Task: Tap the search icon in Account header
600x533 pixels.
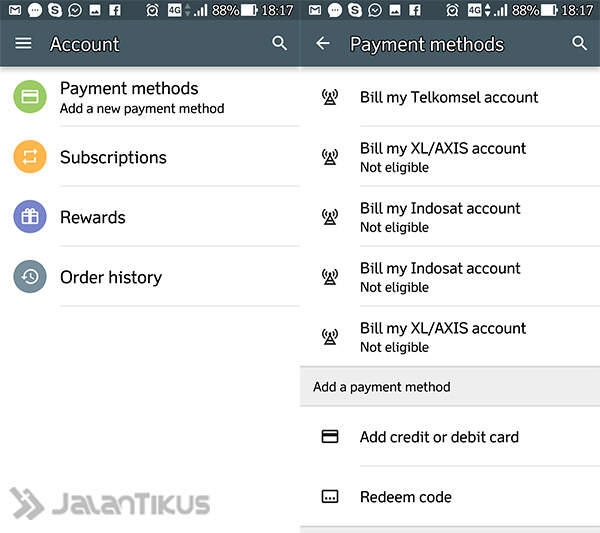Action: (279, 43)
